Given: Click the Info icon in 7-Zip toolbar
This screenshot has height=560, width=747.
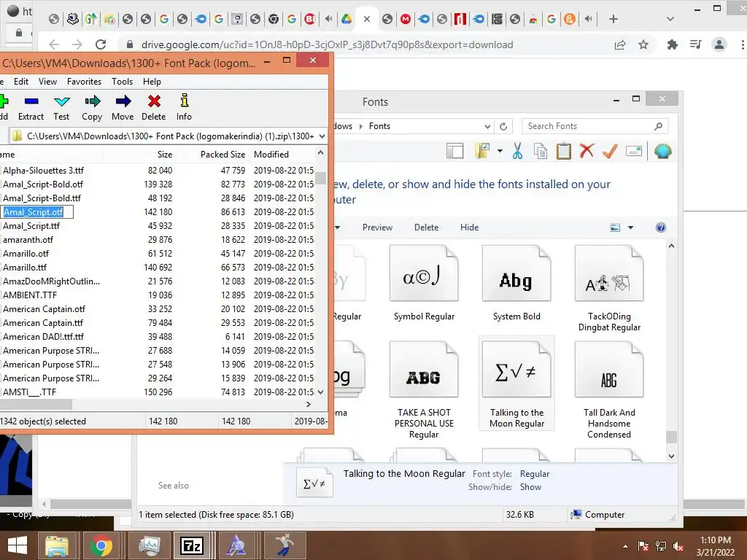Looking at the screenshot, I should [x=185, y=101].
